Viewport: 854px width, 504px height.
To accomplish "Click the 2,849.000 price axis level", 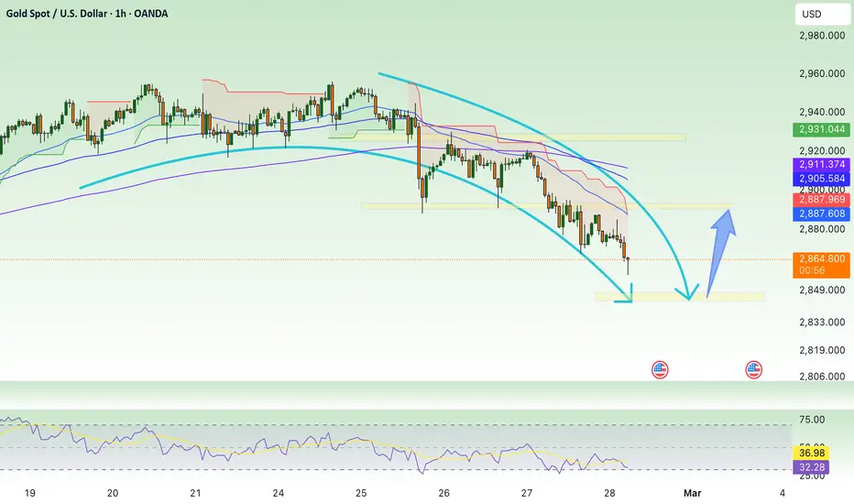I will click(x=822, y=290).
